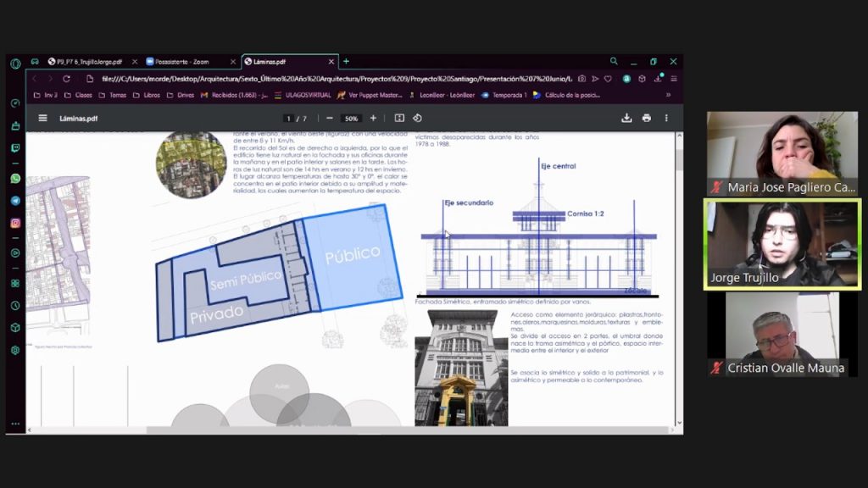Print the PDF using printer icon
This screenshot has height=488, width=868.
coord(647,118)
